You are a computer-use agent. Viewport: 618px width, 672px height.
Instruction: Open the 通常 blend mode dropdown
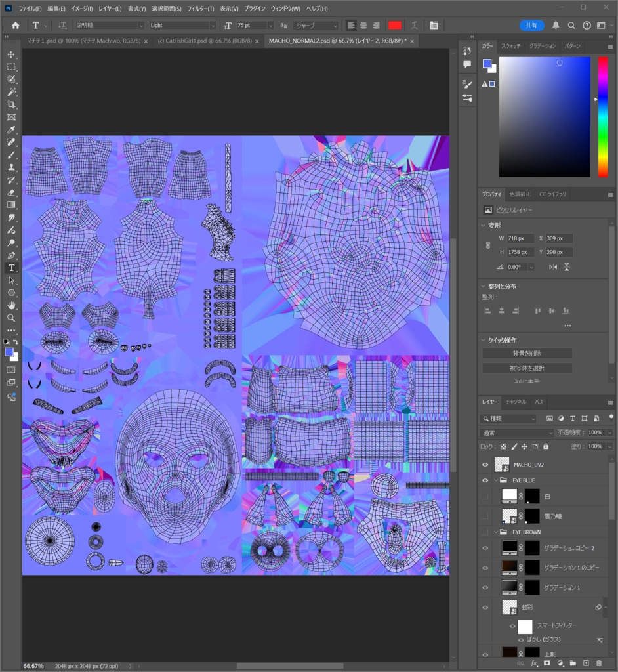point(517,432)
